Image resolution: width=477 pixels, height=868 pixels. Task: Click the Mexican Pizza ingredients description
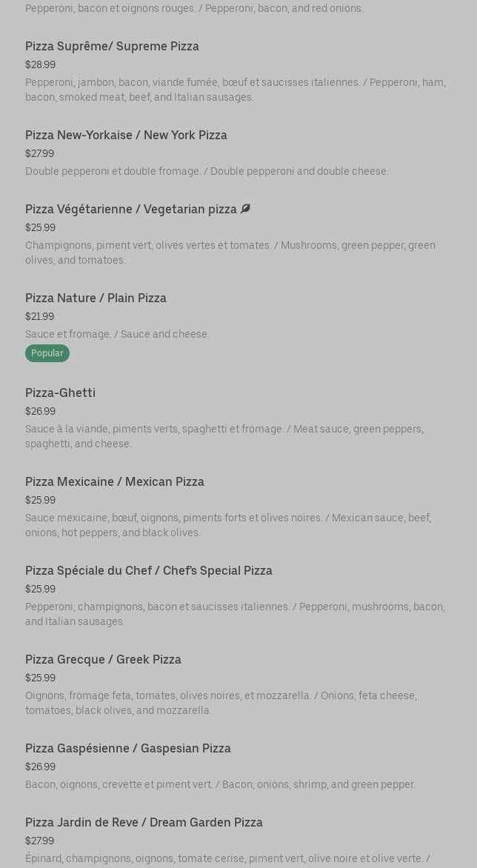coord(227,525)
